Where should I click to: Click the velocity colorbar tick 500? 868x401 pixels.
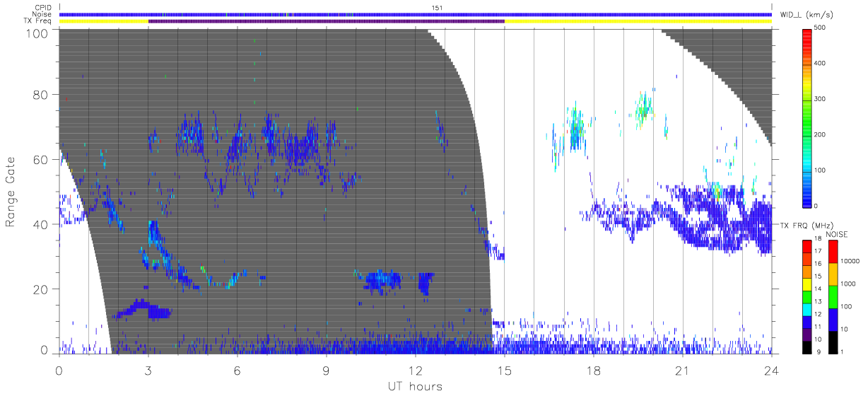click(x=820, y=28)
